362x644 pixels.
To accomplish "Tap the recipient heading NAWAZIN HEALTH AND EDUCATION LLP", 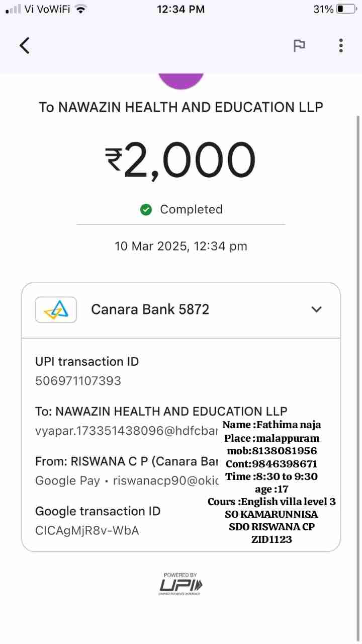I will (181, 107).
